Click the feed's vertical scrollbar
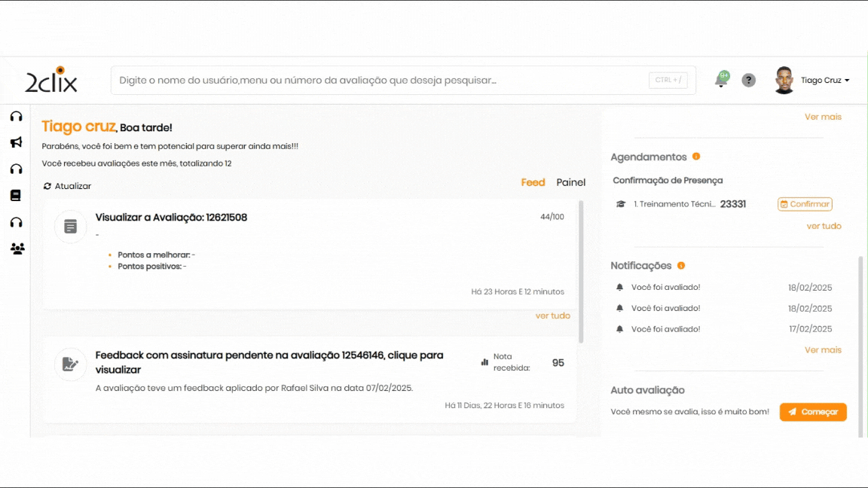 point(580,271)
